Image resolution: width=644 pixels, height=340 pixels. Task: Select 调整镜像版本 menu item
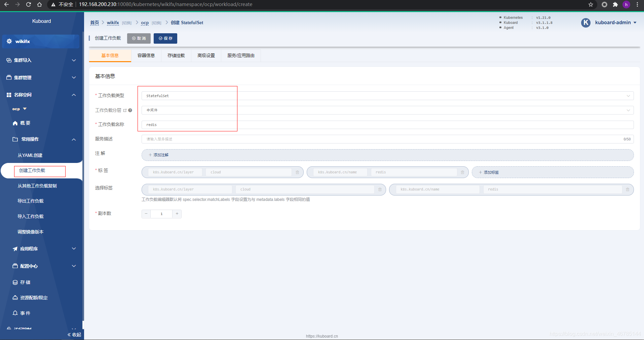[31, 232]
